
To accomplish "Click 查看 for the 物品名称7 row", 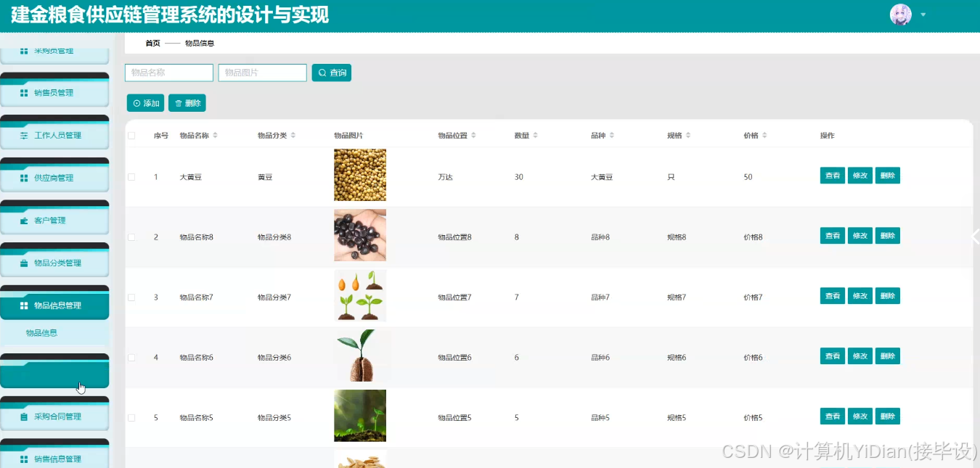I will (833, 296).
